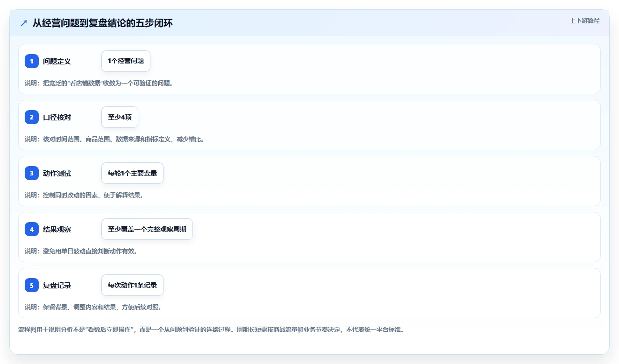
Task: Click step number badge 1
Action: pyautogui.click(x=32, y=61)
